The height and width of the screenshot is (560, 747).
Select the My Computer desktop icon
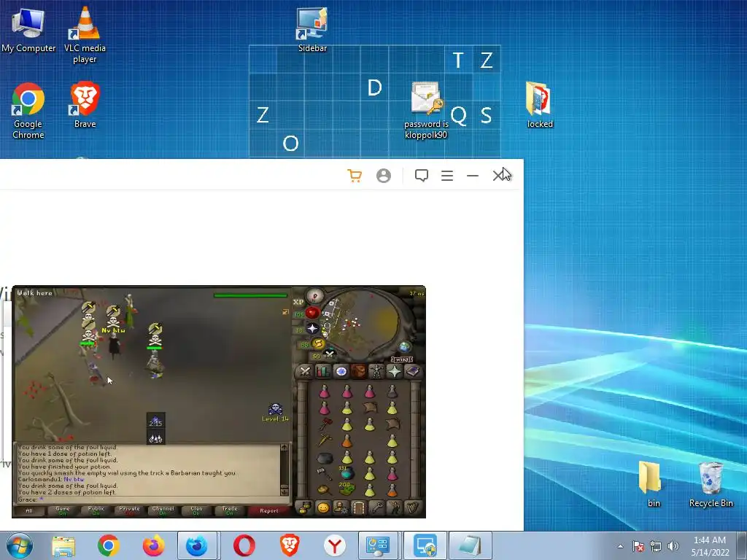(28, 31)
